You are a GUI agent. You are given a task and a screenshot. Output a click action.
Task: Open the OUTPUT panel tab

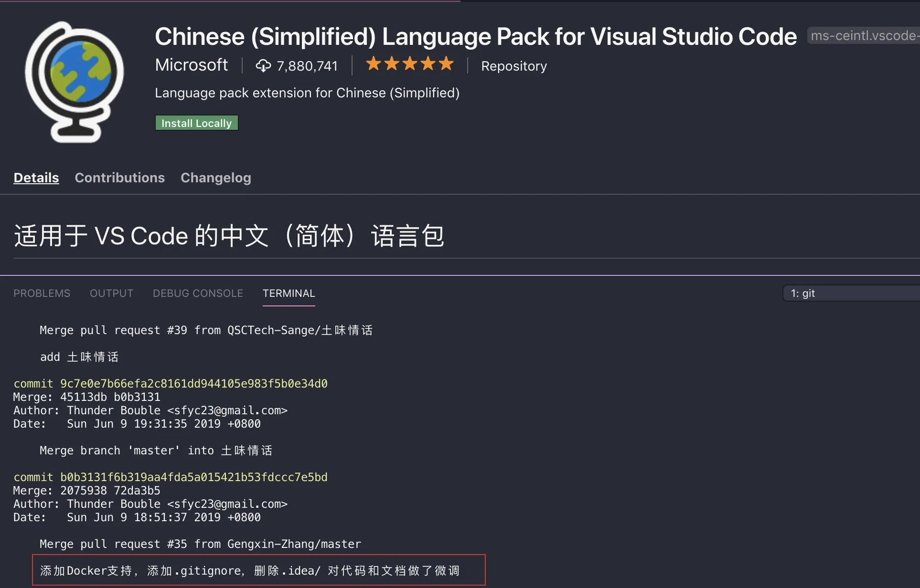coord(111,293)
